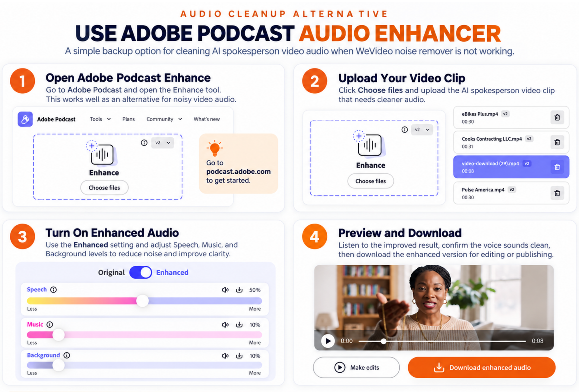The image size is (579, 392).
Task: Click podcast.adobe.com link text
Action: [x=239, y=172]
